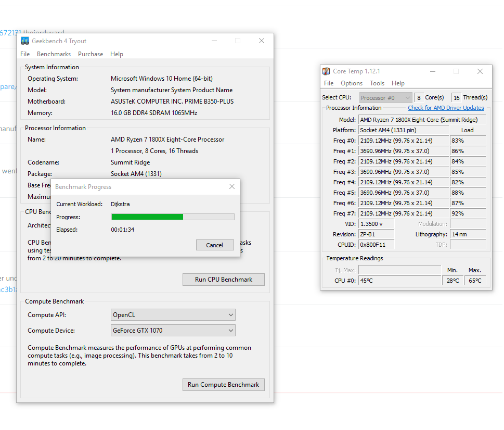The height and width of the screenshot is (430, 504).
Task: Expand the Select CPU Processor #0 dropdown
Action: click(385, 97)
